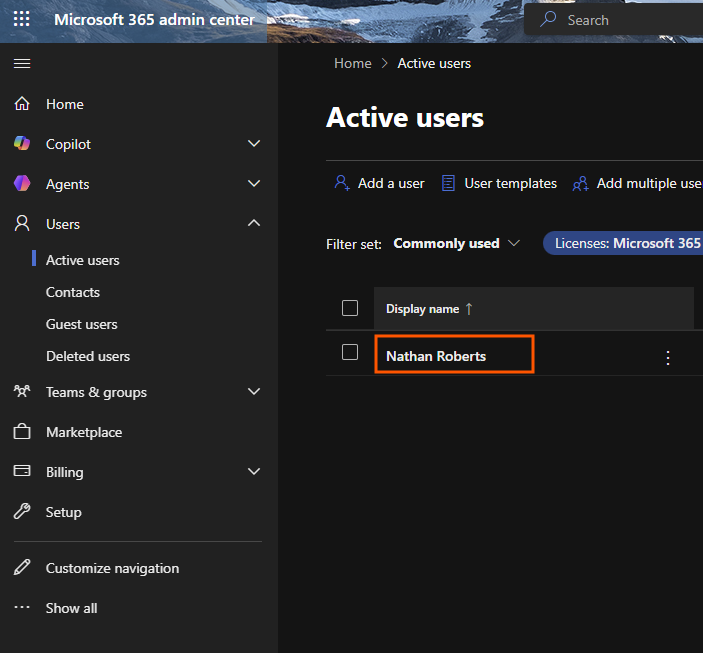Select Home label in sidebar
Screen dimensions: 703x653
65,104
